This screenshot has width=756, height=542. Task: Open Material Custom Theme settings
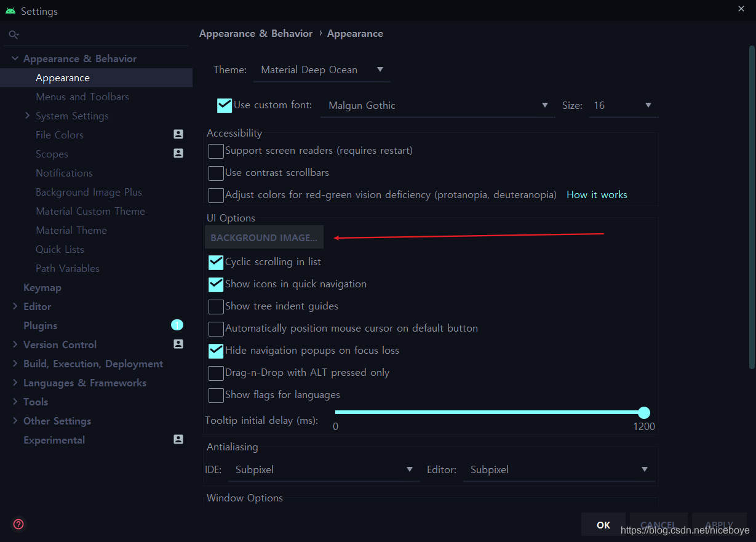[90, 211]
